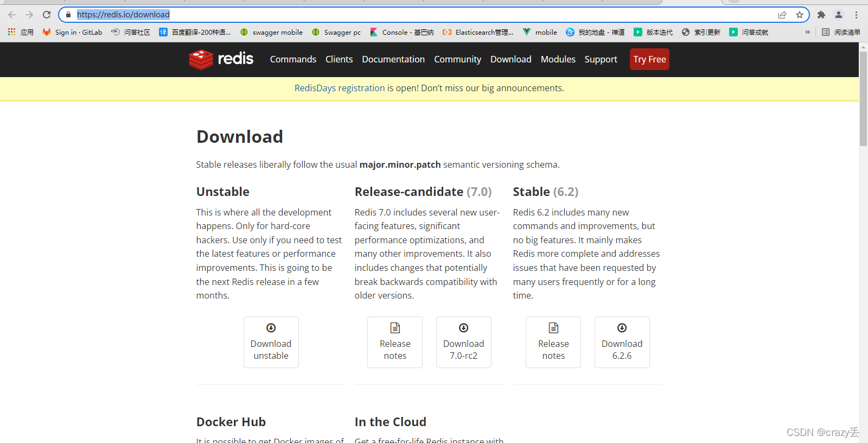The image size is (868, 443).
Task: Open the reading list button
Action: click(841, 32)
